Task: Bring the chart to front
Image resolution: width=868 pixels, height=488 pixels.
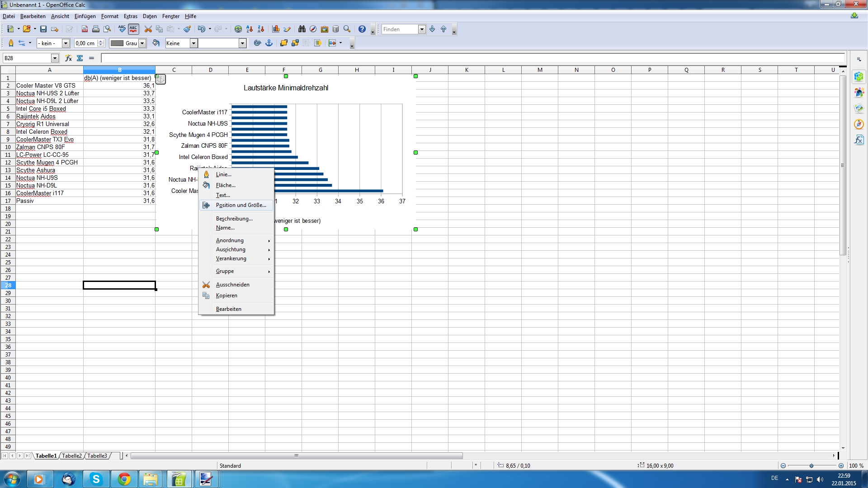Action: tap(284, 43)
